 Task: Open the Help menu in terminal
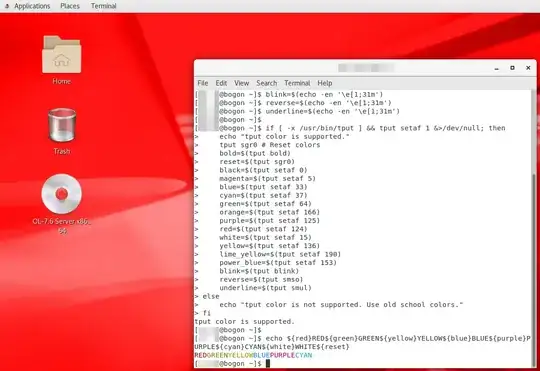pyautogui.click(x=325, y=83)
